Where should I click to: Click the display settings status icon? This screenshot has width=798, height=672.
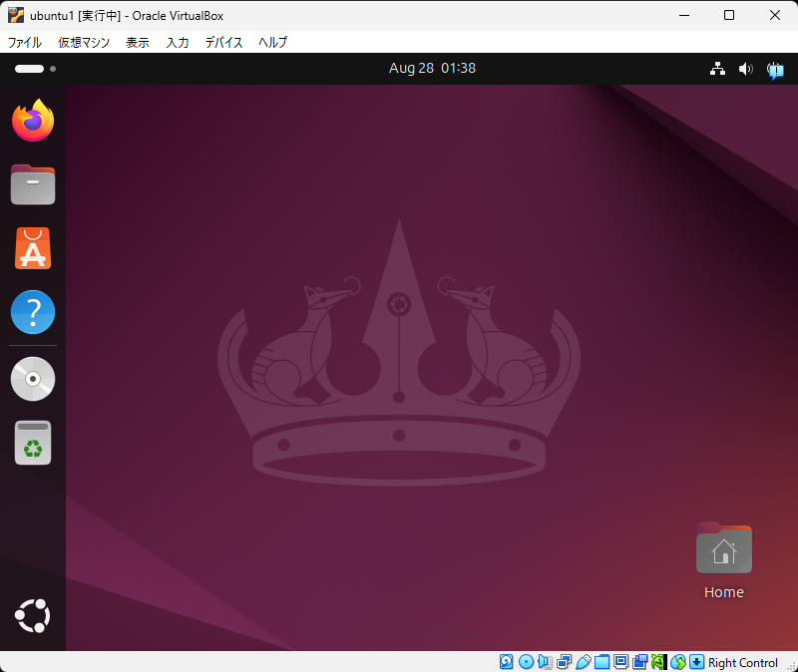[x=620, y=662]
